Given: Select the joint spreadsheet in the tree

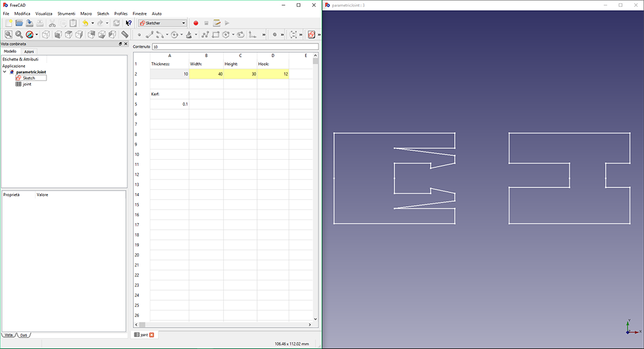Looking at the screenshot, I should point(27,84).
